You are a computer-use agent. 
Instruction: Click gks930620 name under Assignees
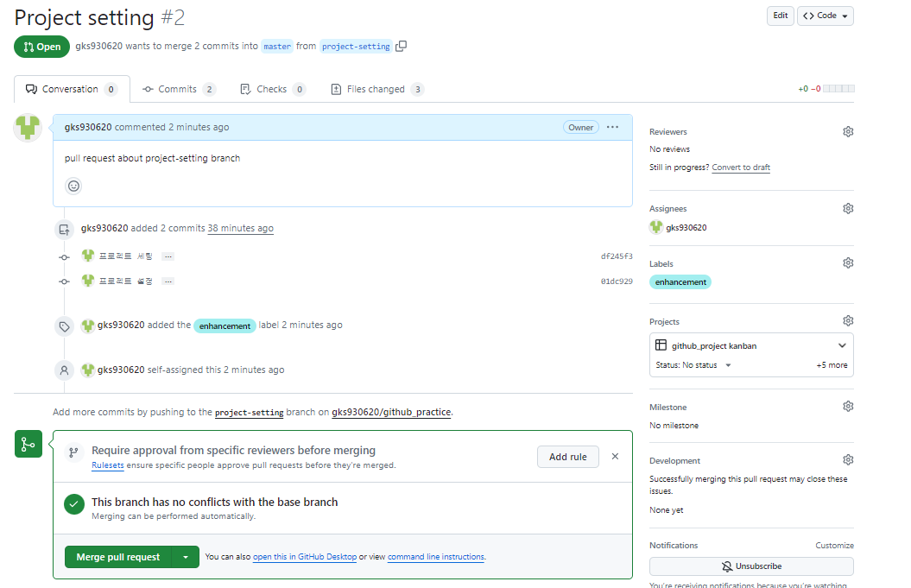686,228
